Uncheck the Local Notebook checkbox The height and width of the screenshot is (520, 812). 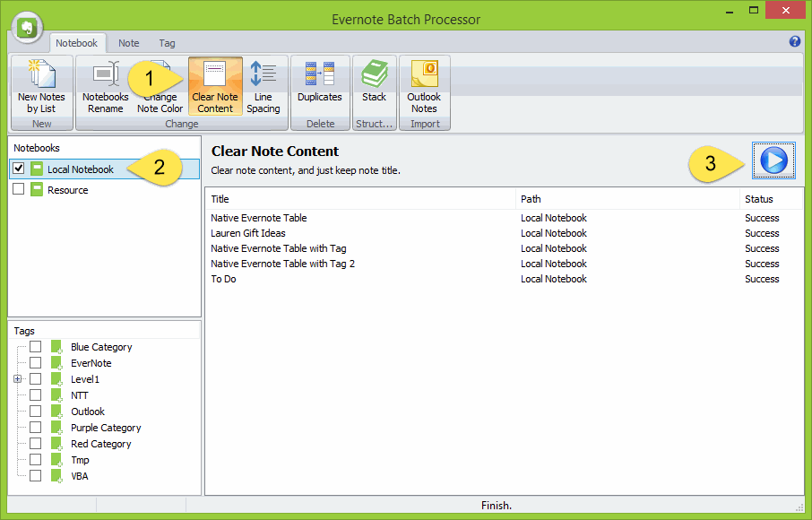[19, 169]
